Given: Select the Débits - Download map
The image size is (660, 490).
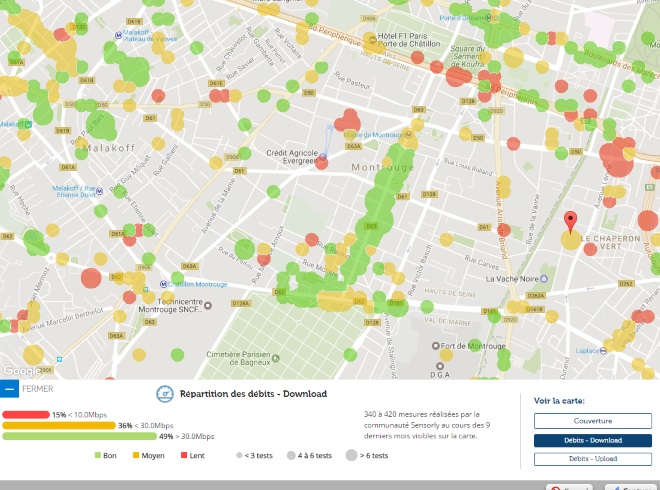Looking at the screenshot, I should [x=593, y=440].
